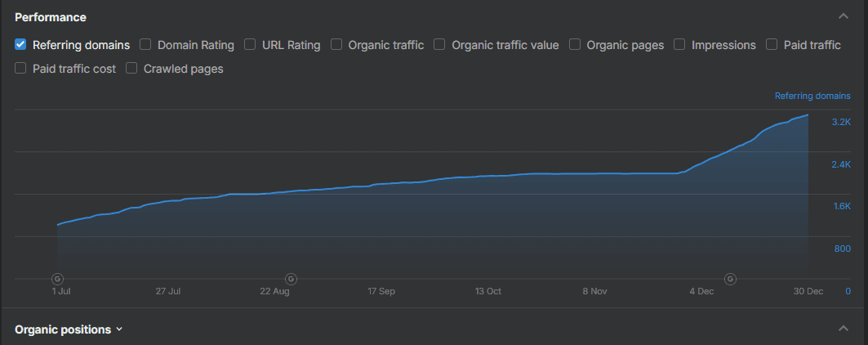Tick the URL Rating checkbox
The image size is (868, 345).
click(x=250, y=45)
